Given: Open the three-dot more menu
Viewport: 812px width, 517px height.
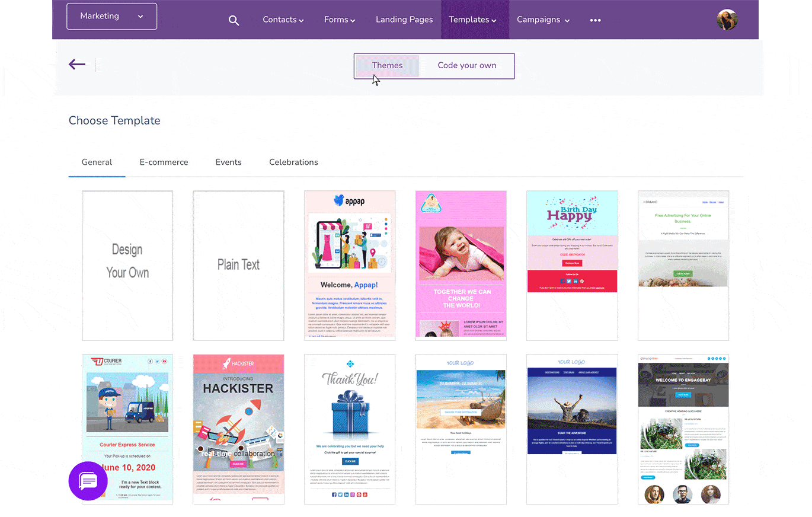Looking at the screenshot, I should click(x=596, y=20).
